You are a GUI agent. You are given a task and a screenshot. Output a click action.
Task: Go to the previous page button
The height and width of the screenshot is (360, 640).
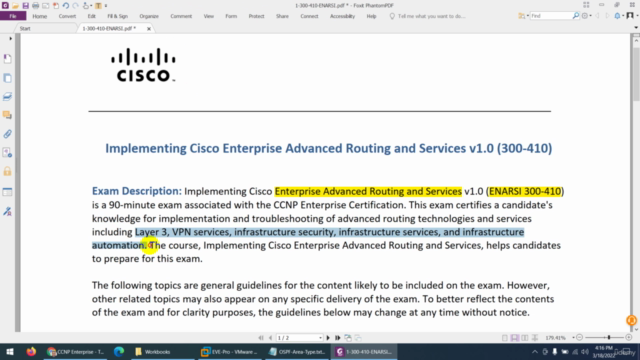pos(270,338)
